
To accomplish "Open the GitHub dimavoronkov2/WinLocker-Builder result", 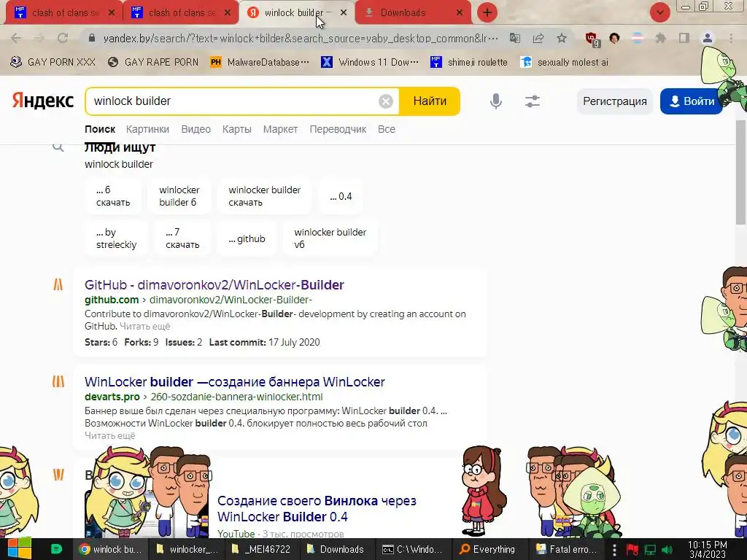I will tap(214, 285).
